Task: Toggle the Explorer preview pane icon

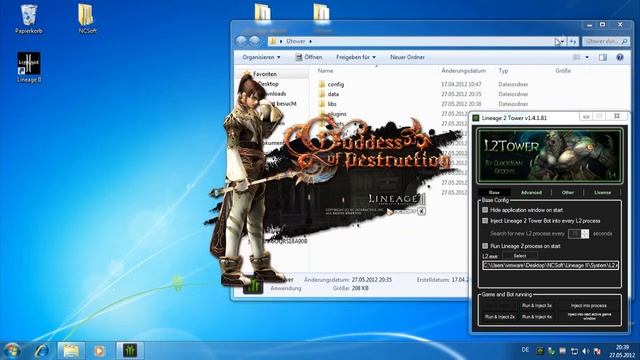Action: (x=602, y=58)
